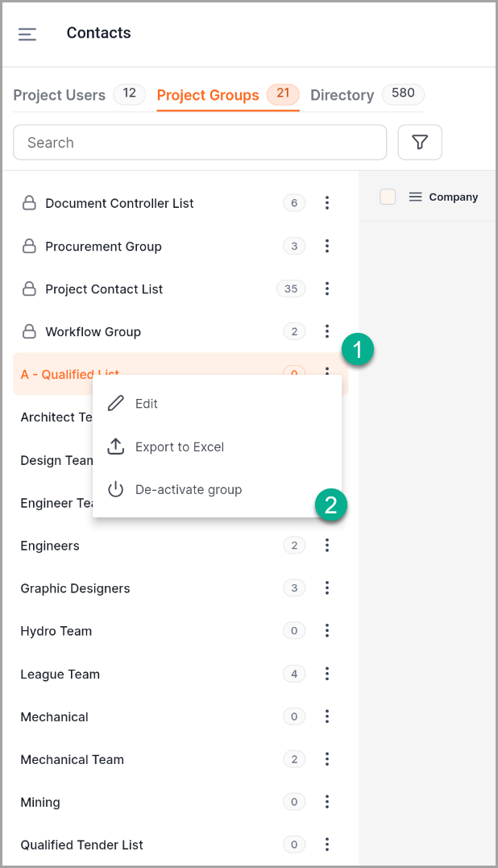This screenshot has width=498, height=868.
Task: Focus the Search input field
Action: pyautogui.click(x=200, y=143)
